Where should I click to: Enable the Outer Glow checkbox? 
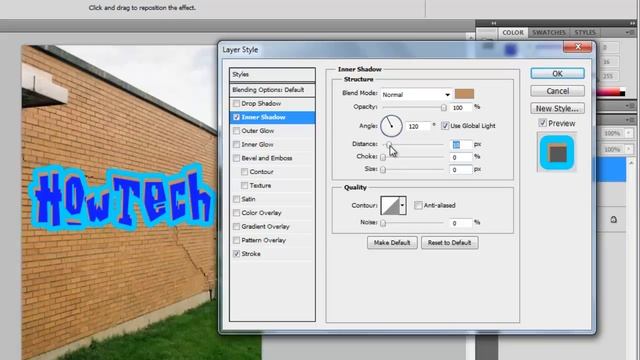pos(236,131)
